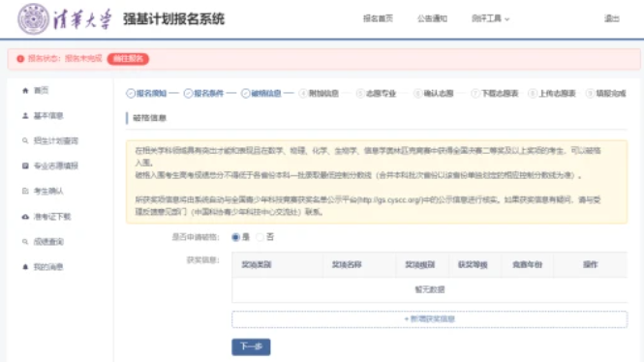This screenshot has height=362, width=644.
Task: Click the 下一步 button
Action: point(251,347)
